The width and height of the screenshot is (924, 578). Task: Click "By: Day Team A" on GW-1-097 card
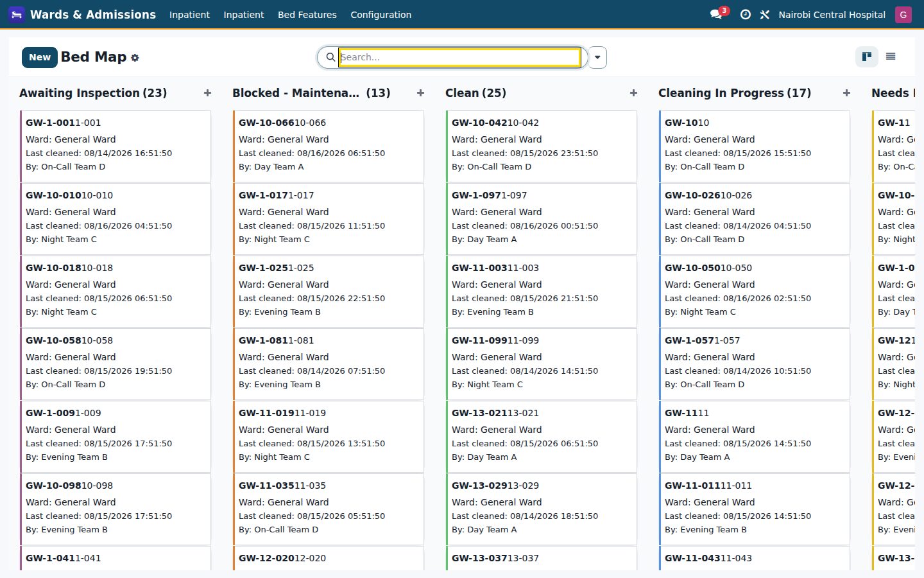[484, 240]
